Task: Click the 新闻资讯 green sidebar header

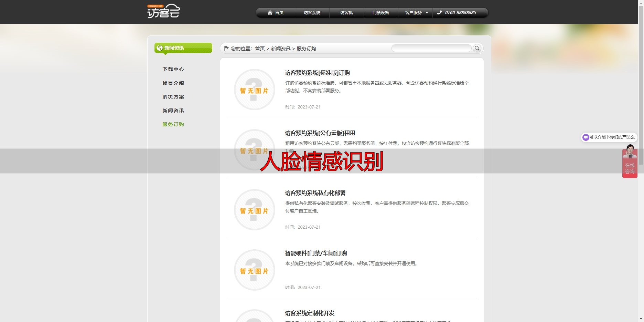Action: 183,48
